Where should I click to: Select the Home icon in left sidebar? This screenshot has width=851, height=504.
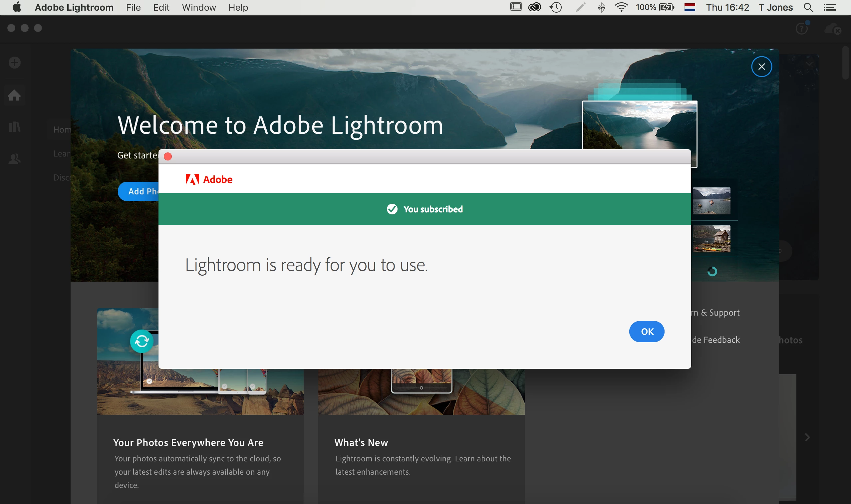[x=15, y=96]
